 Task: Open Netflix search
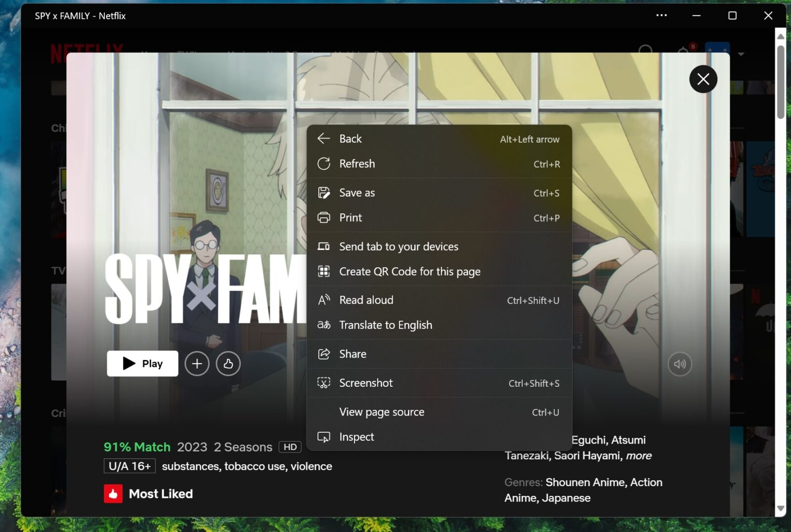coord(646,51)
